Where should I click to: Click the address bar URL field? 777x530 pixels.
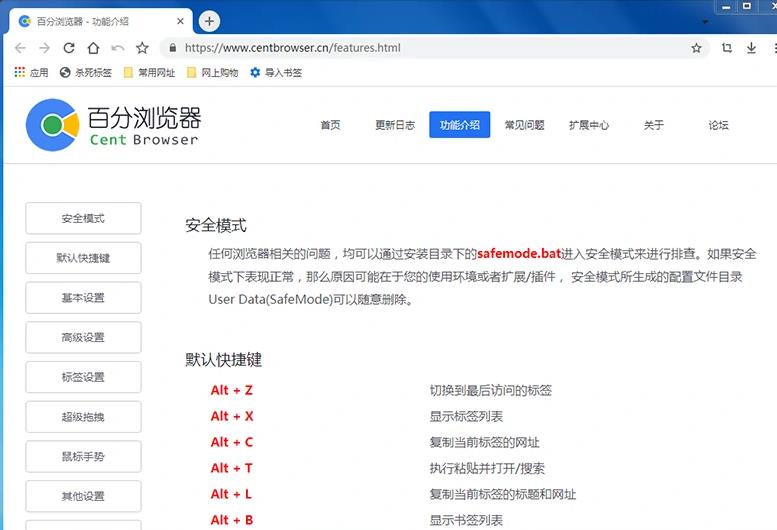click(x=434, y=48)
